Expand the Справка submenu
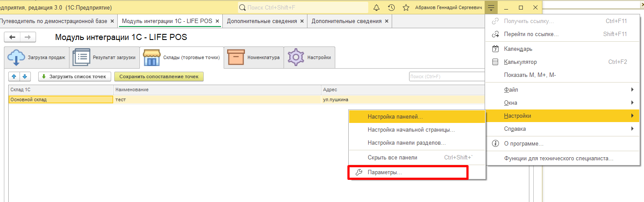Screen dimensions: 644x202 562,129
